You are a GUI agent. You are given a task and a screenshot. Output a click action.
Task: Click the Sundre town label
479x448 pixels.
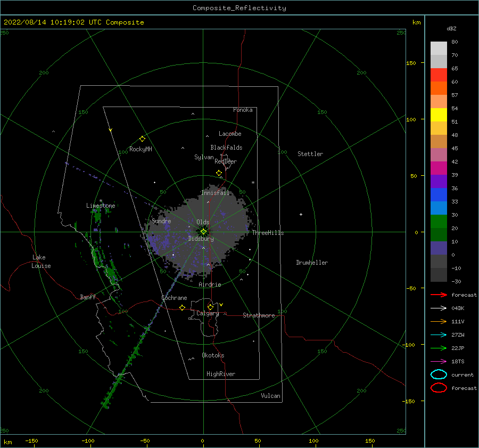[x=161, y=221]
